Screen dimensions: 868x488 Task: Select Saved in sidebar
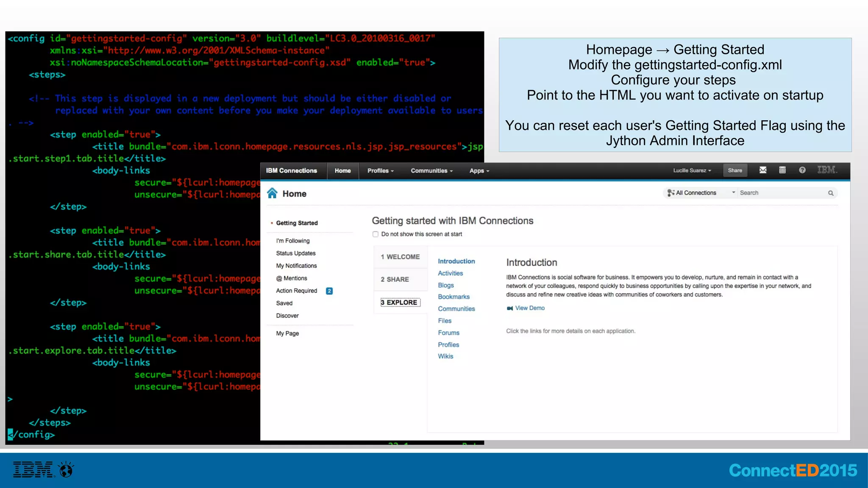[284, 303]
